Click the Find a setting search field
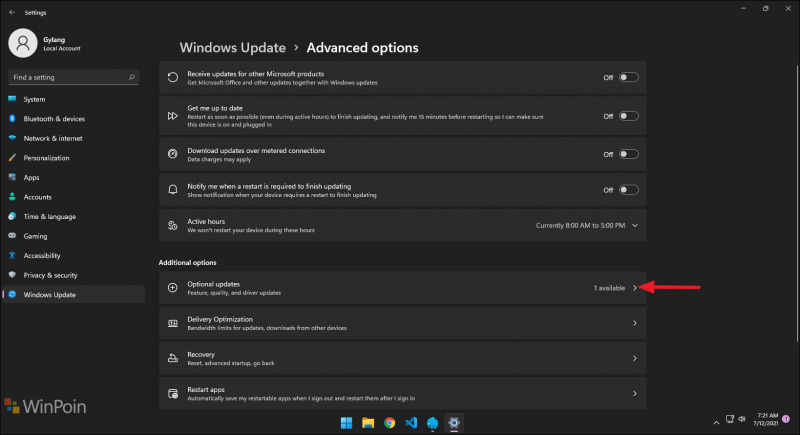The height and width of the screenshot is (435, 800). (73, 77)
